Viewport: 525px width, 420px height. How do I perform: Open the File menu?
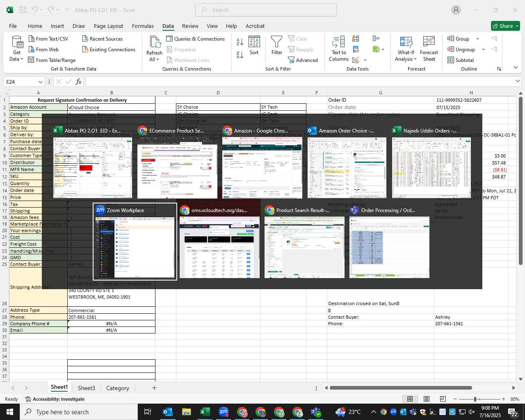(x=13, y=26)
